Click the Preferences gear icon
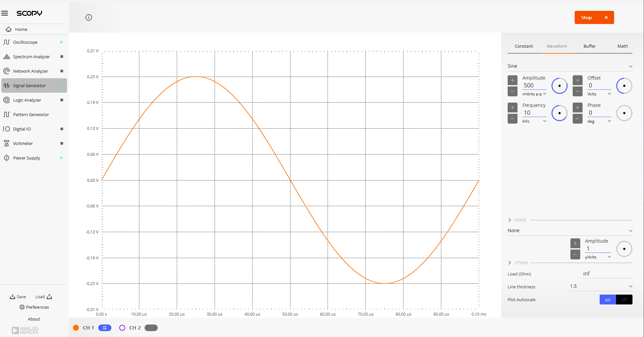This screenshot has height=337, width=644. coord(22,307)
